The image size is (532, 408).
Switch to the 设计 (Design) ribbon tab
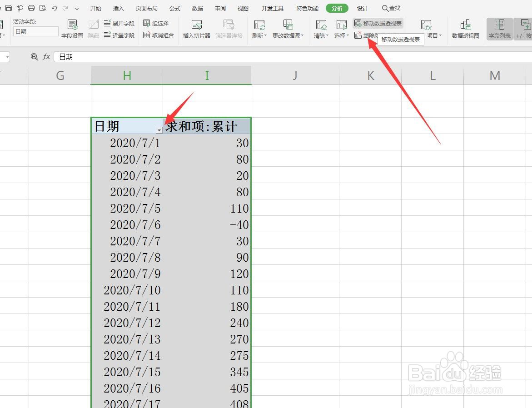click(x=362, y=8)
